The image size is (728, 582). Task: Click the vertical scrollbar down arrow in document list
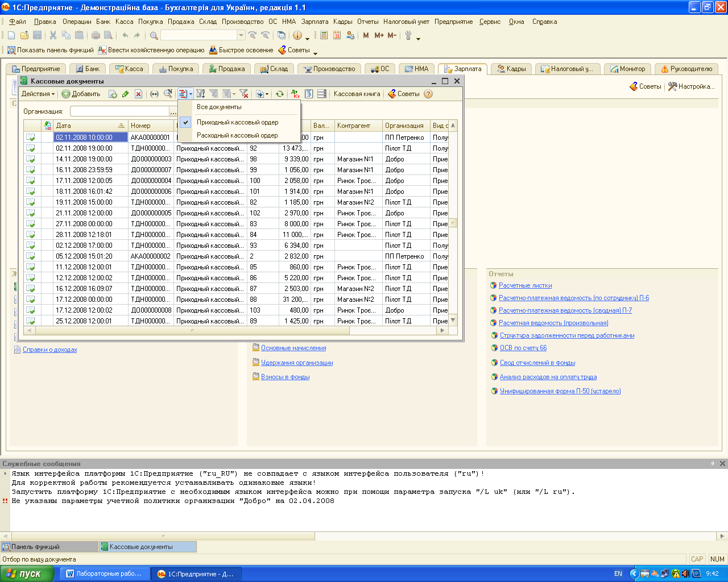tap(453, 321)
